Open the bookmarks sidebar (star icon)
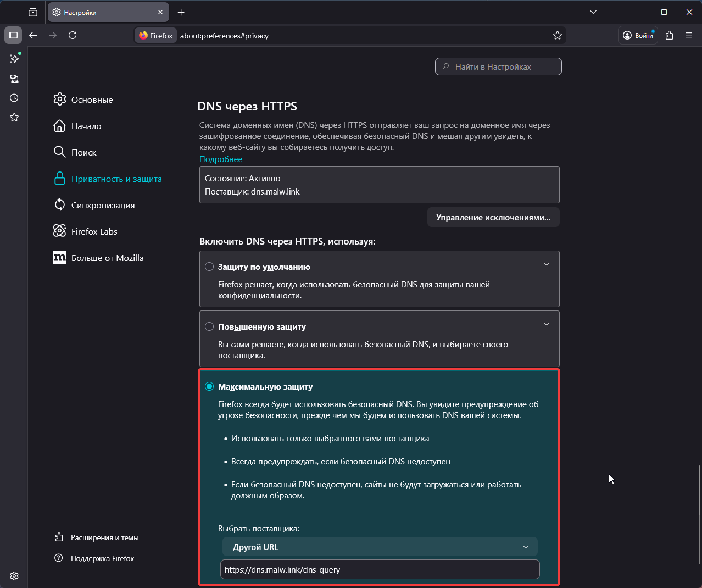The width and height of the screenshot is (702, 588). click(14, 117)
